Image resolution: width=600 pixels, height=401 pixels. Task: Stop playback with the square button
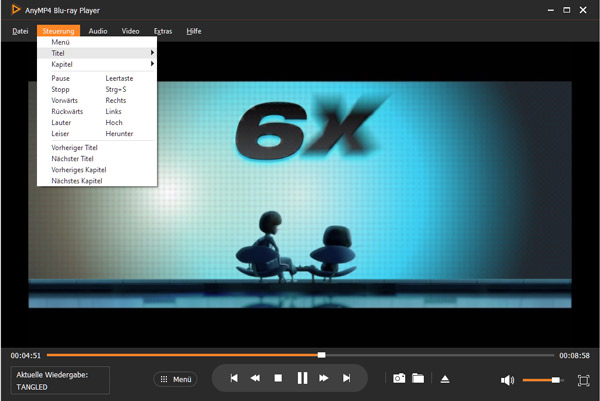tap(278, 378)
